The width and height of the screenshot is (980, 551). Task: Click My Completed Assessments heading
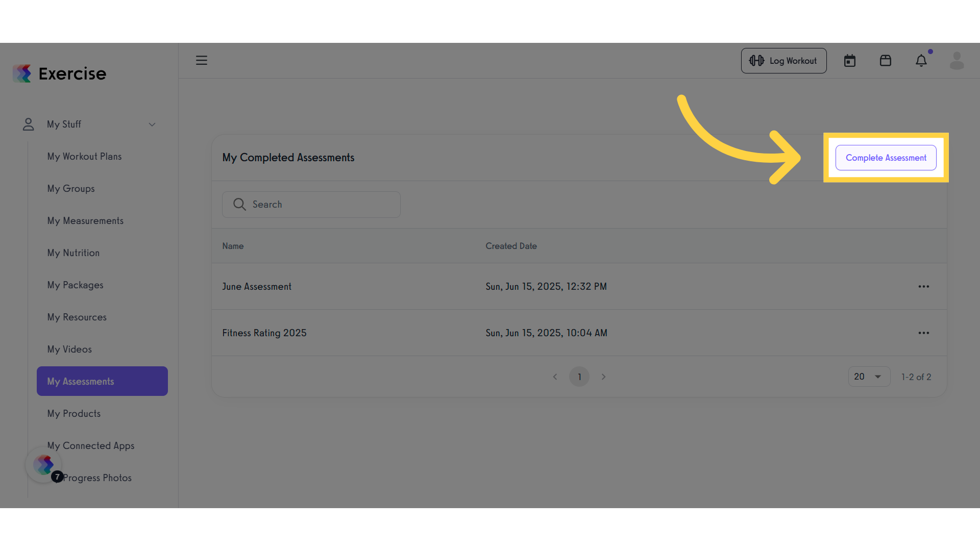pos(288,158)
